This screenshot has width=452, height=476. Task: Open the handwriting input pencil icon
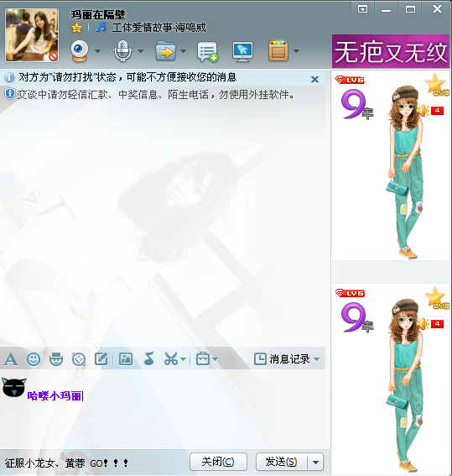pyautogui.click(x=101, y=359)
